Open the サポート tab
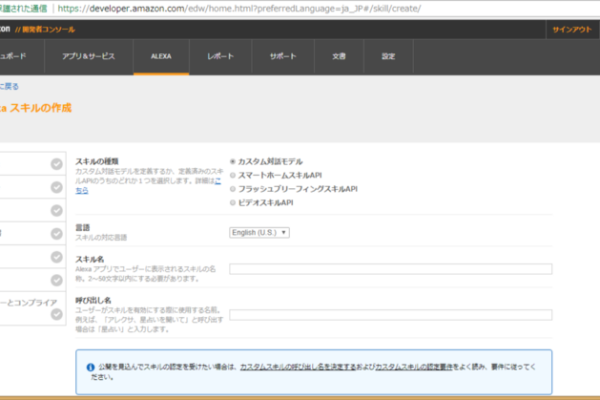The height and width of the screenshot is (400, 600). tap(282, 57)
